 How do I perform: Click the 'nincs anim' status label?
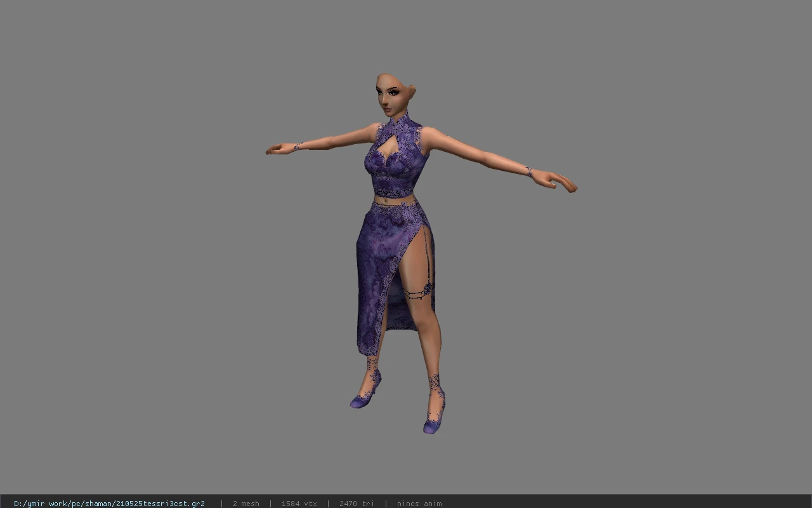click(419, 503)
